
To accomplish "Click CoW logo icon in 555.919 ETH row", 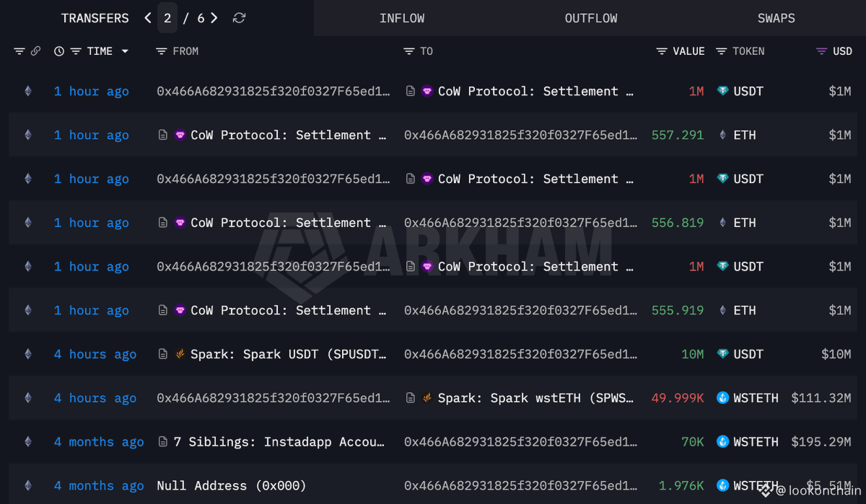I will click(180, 311).
